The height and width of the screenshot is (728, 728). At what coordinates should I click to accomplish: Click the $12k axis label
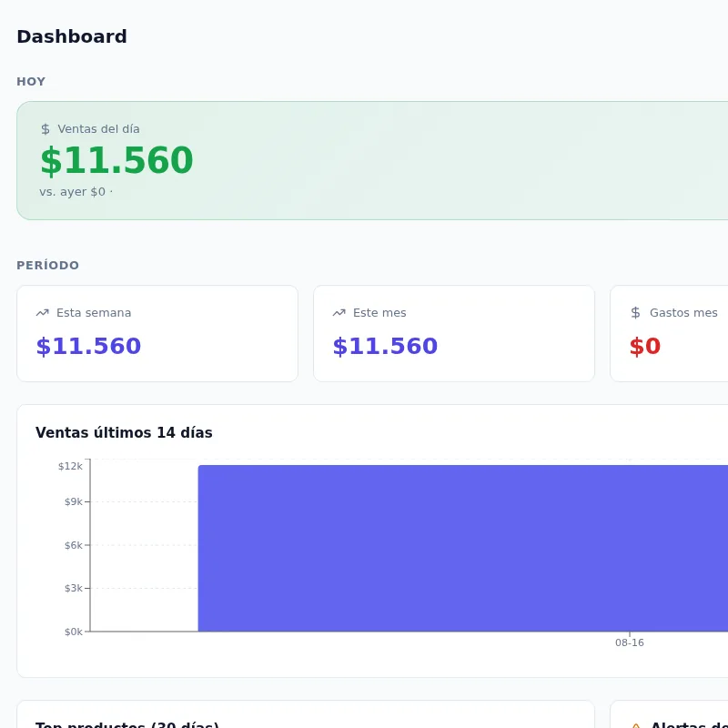(70, 466)
